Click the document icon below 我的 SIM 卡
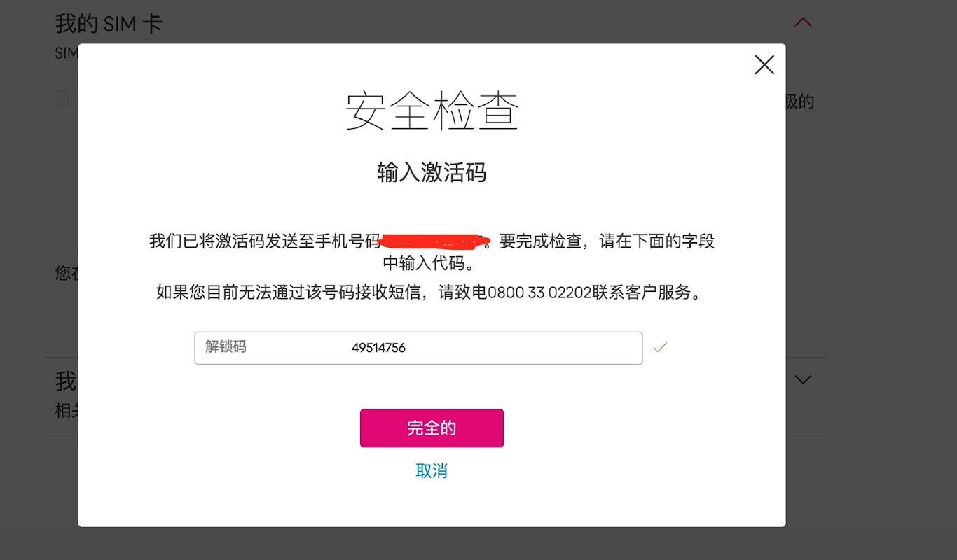This screenshot has height=560, width=957. coord(63,99)
